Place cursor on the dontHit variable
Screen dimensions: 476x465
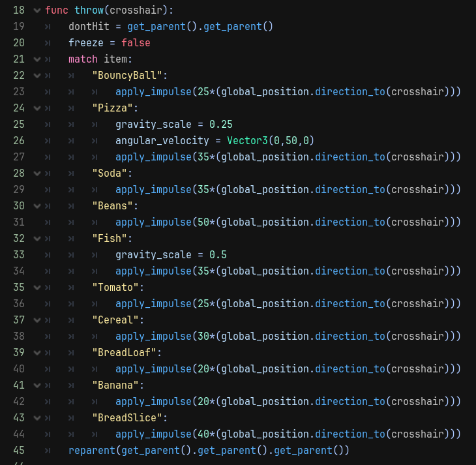click(x=89, y=27)
